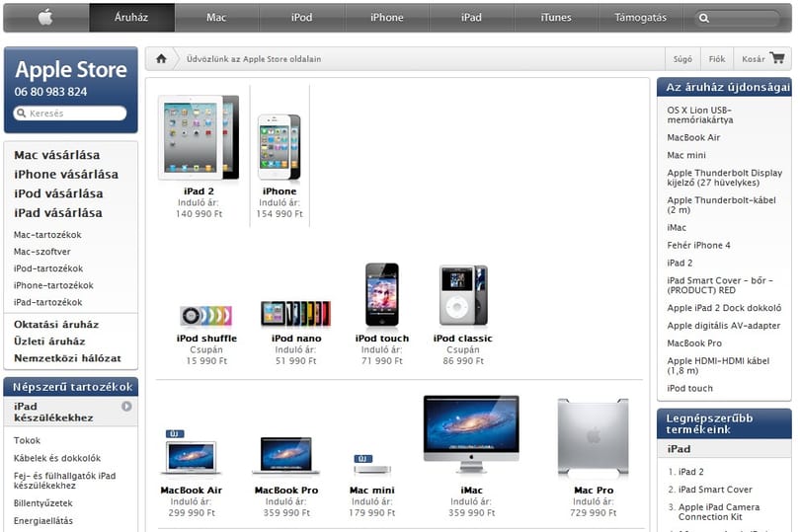Screen dimensions: 800x532
Task: Open the Nemzetközi hálózat link
Action: (x=67, y=358)
